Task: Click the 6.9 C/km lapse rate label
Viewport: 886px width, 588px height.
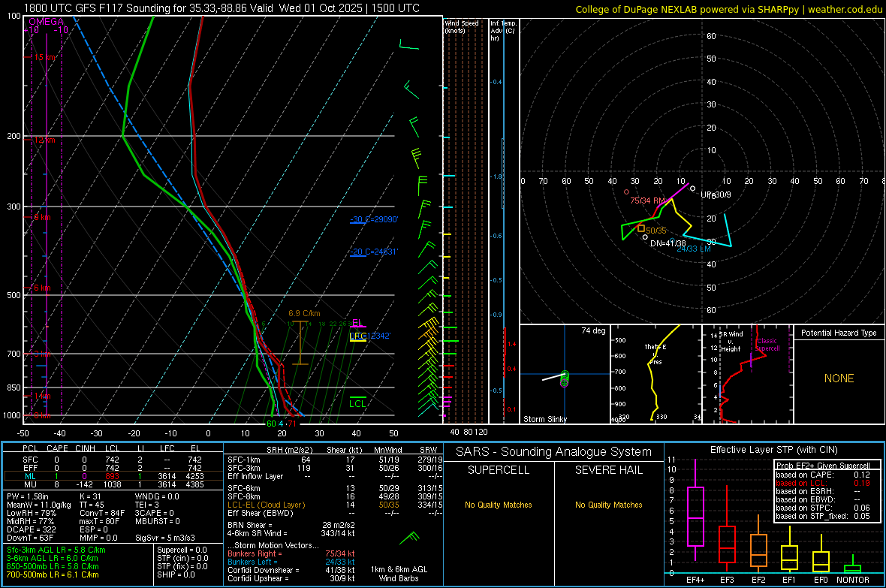Action: coord(304,313)
